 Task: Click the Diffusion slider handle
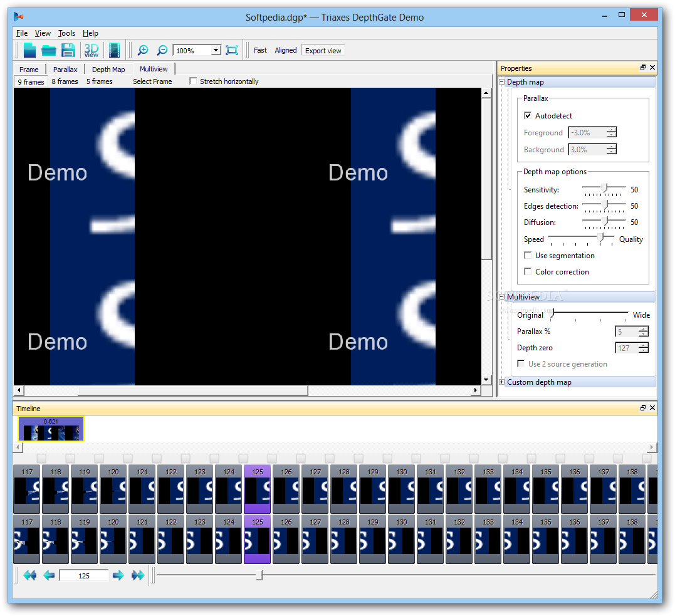click(x=605, y=221)
